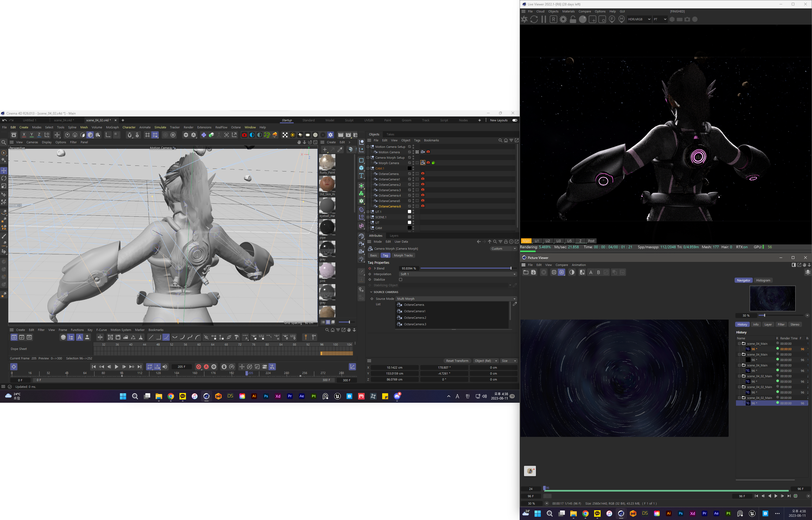Click the Basic button in Attributes
Screen dimensions: 812x520
pyautogui.click(x=374, y=256)
